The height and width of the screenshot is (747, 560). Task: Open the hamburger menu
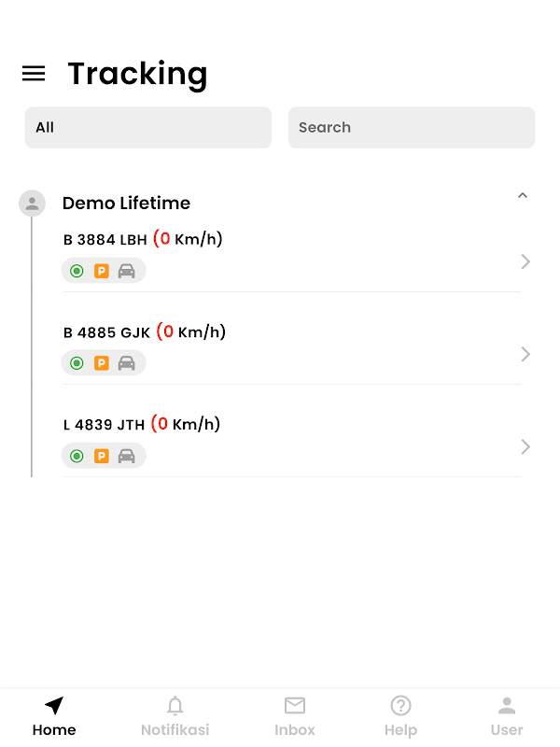click(34, 74)
